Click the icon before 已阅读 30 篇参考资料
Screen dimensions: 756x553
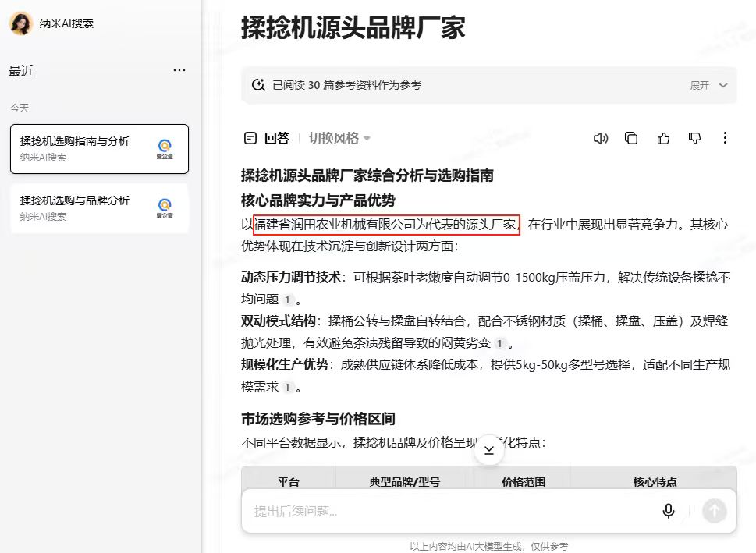click(x=258, y=85)
